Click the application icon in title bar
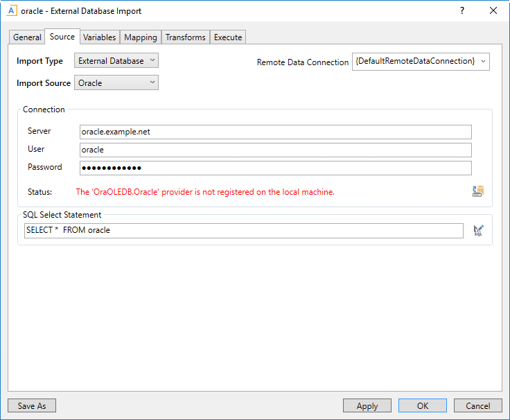 pos(11,10)
